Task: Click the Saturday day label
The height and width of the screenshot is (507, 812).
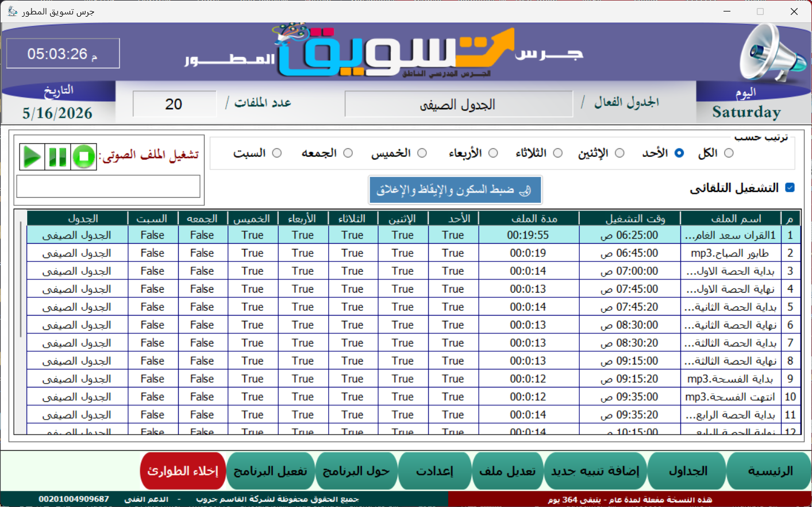Action: [746, 112]
